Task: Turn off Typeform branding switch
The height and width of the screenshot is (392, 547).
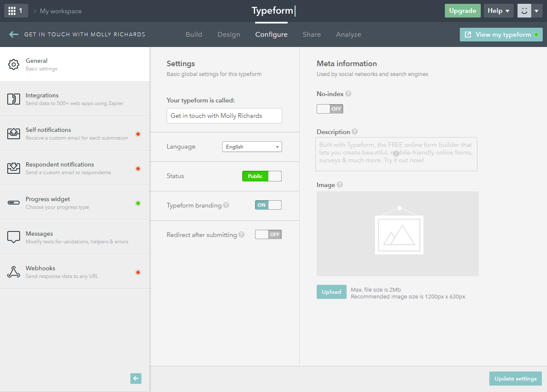Action: [268, 205]
